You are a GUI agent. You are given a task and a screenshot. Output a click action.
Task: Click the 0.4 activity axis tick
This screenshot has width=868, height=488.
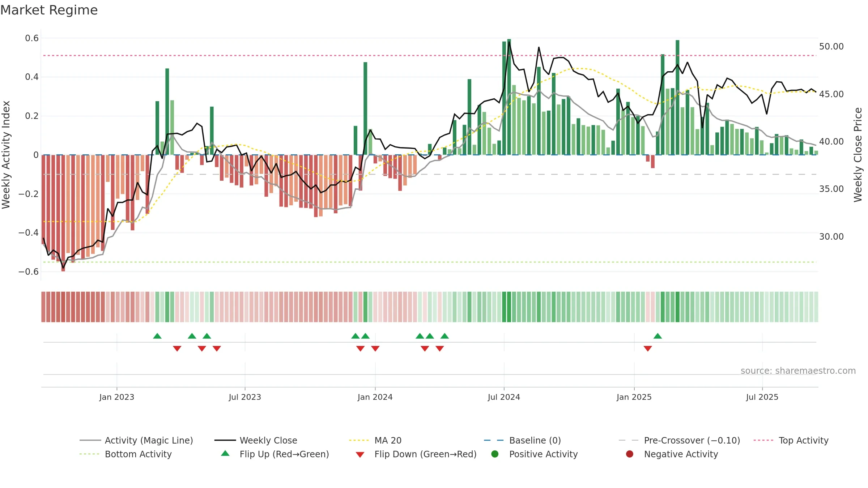32,77
